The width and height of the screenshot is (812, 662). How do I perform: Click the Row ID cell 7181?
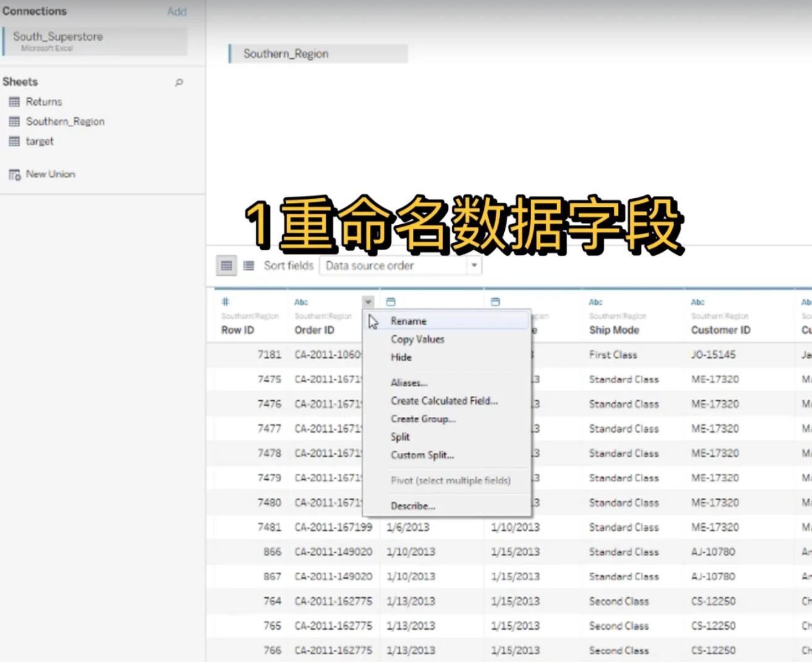269,355
